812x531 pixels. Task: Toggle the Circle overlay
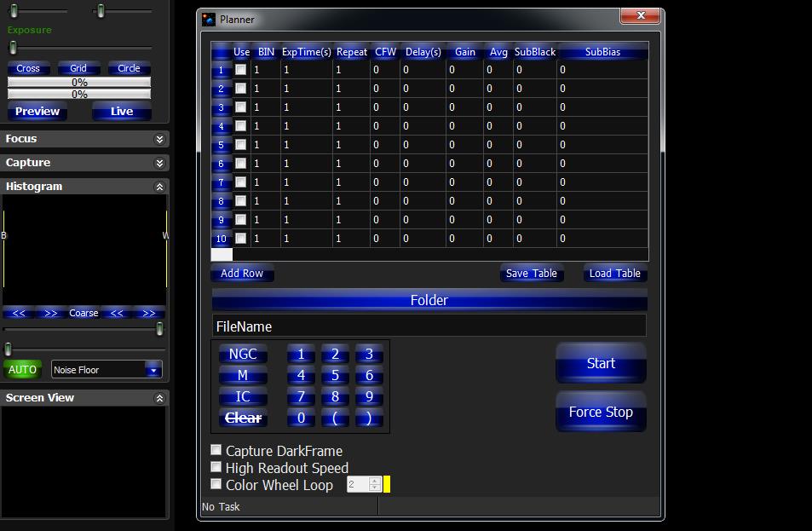[x=129, y=68]
